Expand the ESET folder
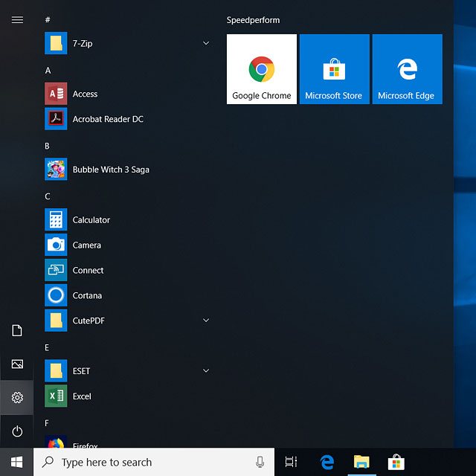 pos(206,371)
